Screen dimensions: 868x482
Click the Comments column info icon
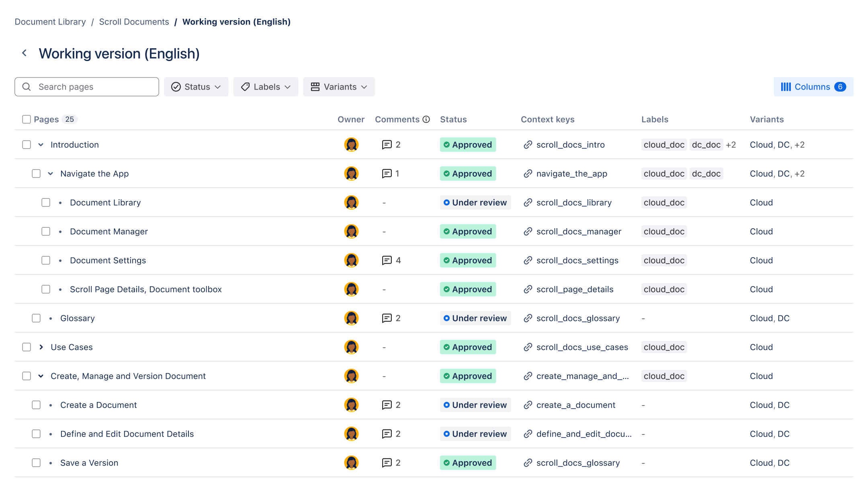[x=426, y=119]
